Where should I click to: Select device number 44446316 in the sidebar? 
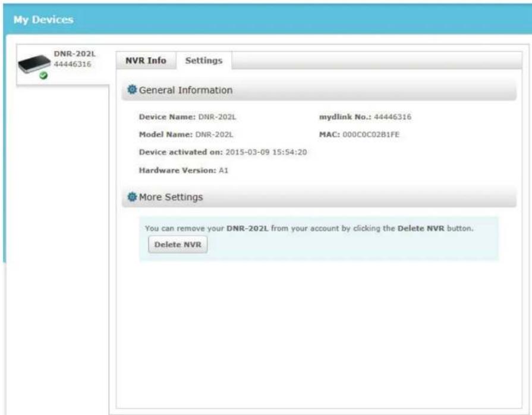pos(73,64)
